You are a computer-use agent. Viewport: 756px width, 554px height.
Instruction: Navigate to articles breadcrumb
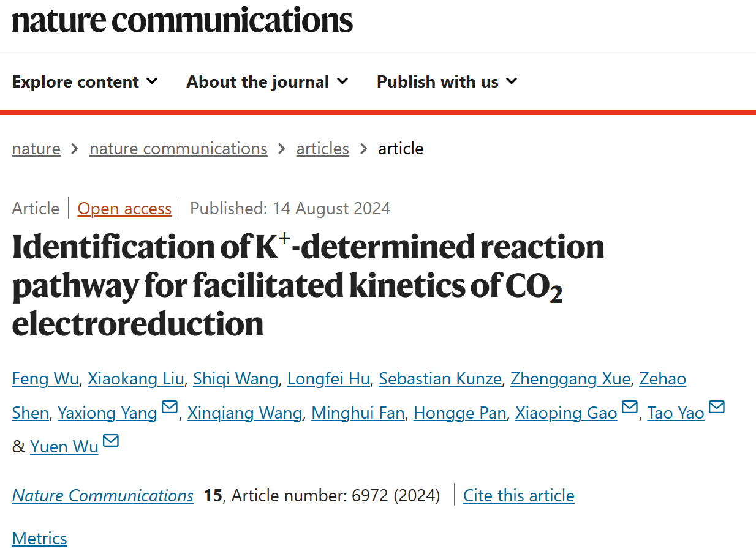323,149
